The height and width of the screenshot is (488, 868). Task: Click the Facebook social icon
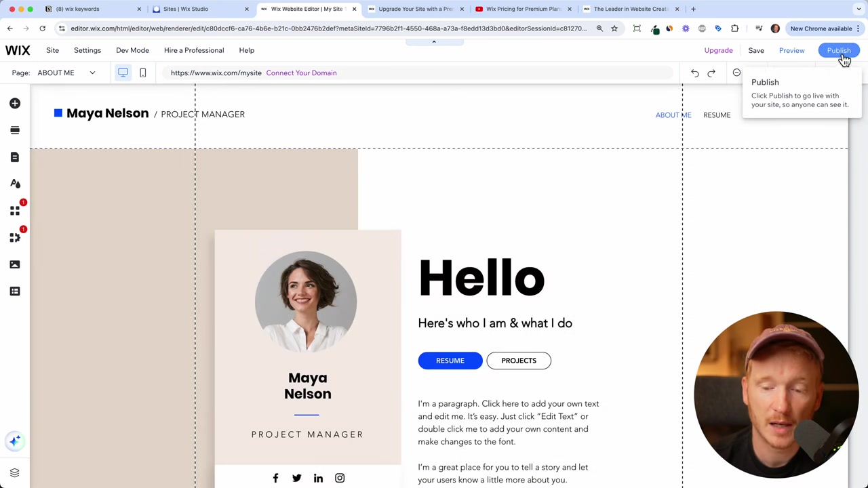point(275,479)
